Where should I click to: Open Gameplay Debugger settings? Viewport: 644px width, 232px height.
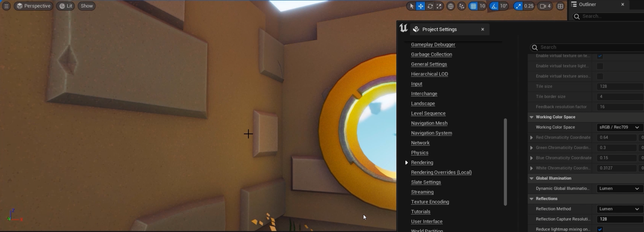[x=433, y=45]
